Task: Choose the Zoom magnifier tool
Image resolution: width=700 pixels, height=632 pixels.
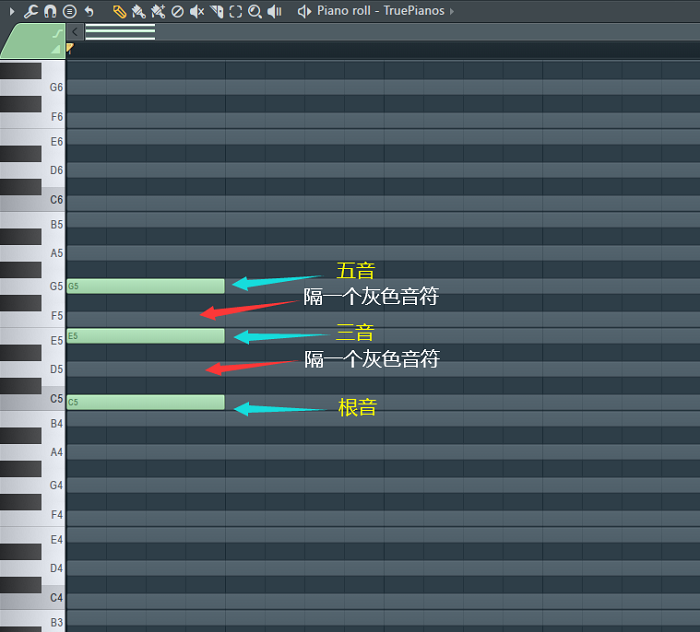Action: point(255,11)
